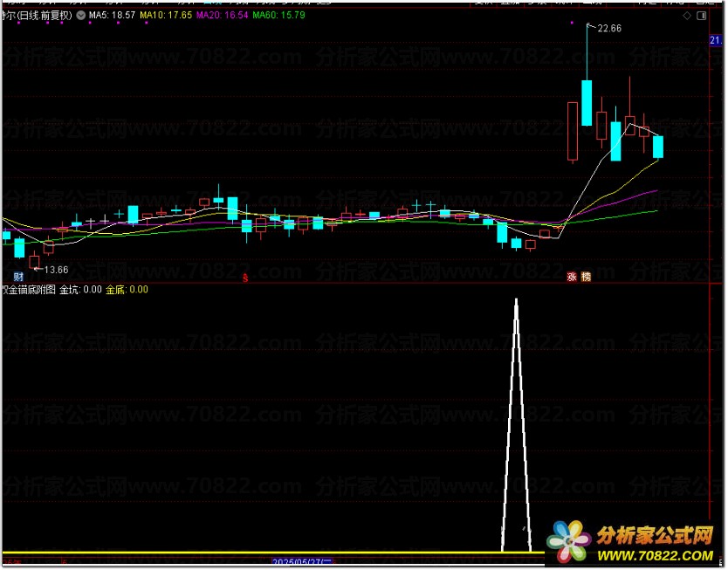Click the 22.66 high price label
The image size is (728, 570).
(610, 28)
